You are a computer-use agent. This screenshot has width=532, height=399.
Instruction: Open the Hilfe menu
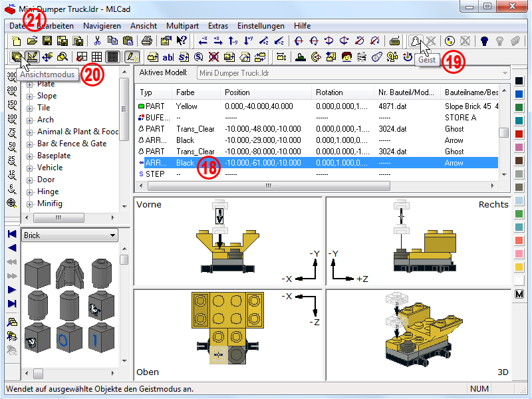(x=303, y=26)
